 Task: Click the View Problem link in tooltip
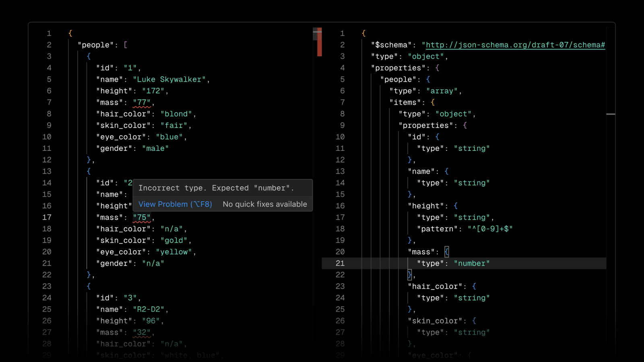pyautogui.click(x=175, y=204)
